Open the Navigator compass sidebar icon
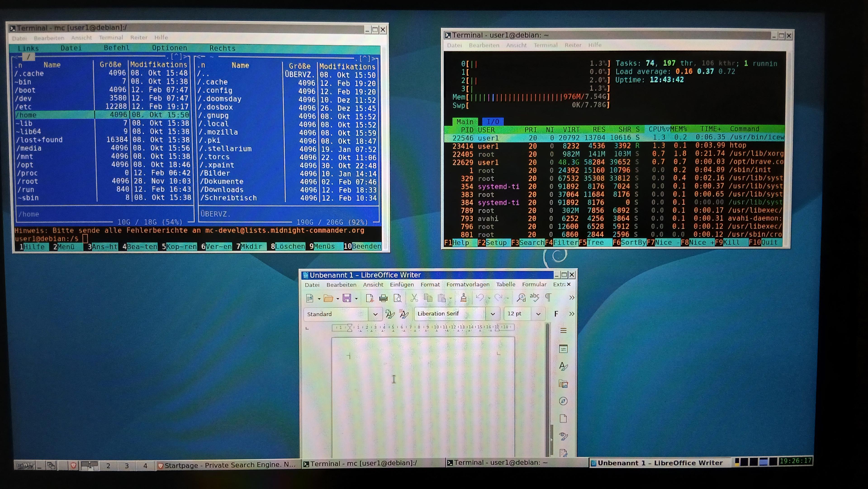This screenshot has width=868, height=489. tap(563, 401)
